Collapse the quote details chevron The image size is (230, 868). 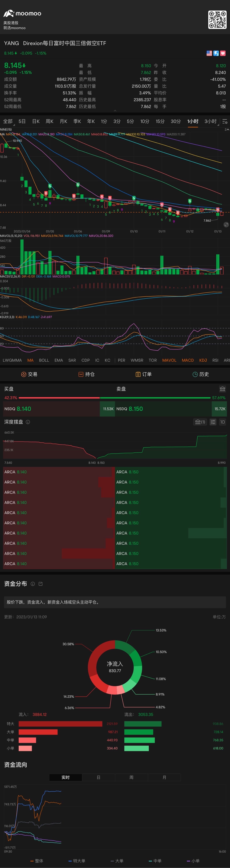pyautogui.click(x=115, y=111)
